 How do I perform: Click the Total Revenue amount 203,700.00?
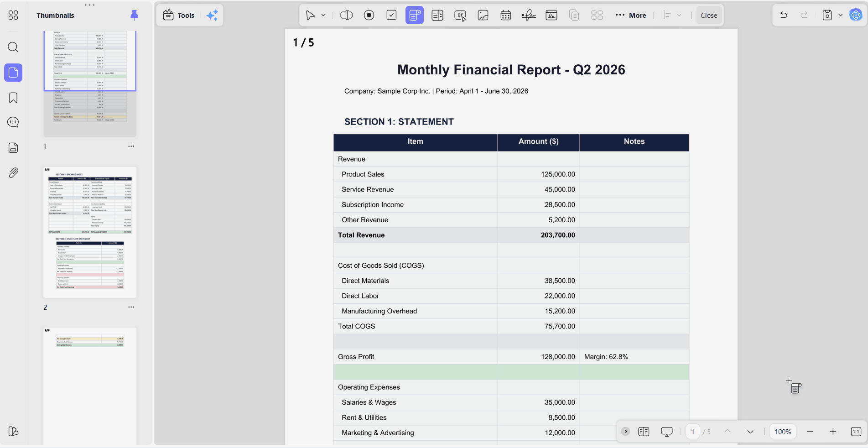click(x=558, y=235)
